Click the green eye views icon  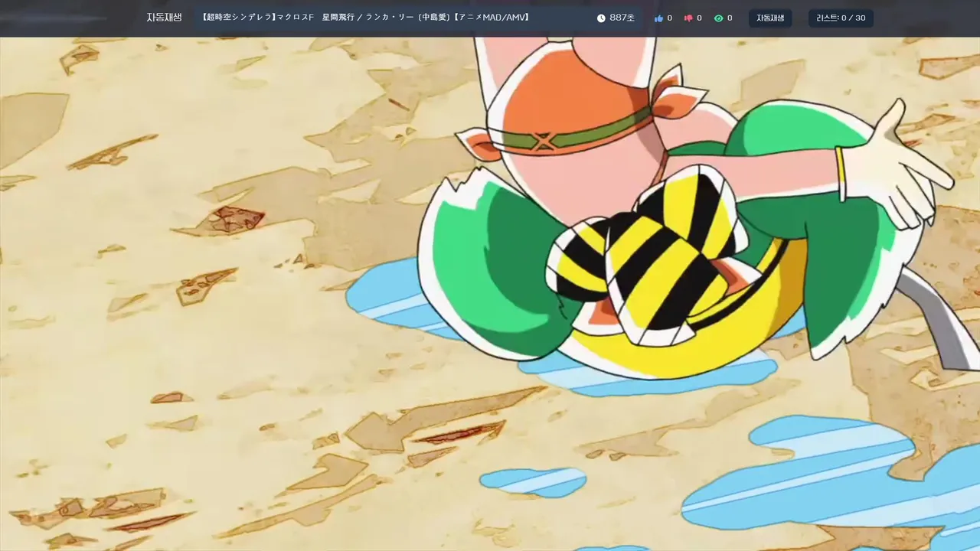718,18
